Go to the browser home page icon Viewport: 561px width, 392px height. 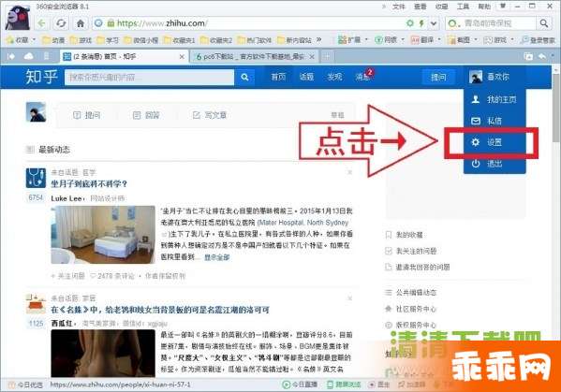(81, 23)
